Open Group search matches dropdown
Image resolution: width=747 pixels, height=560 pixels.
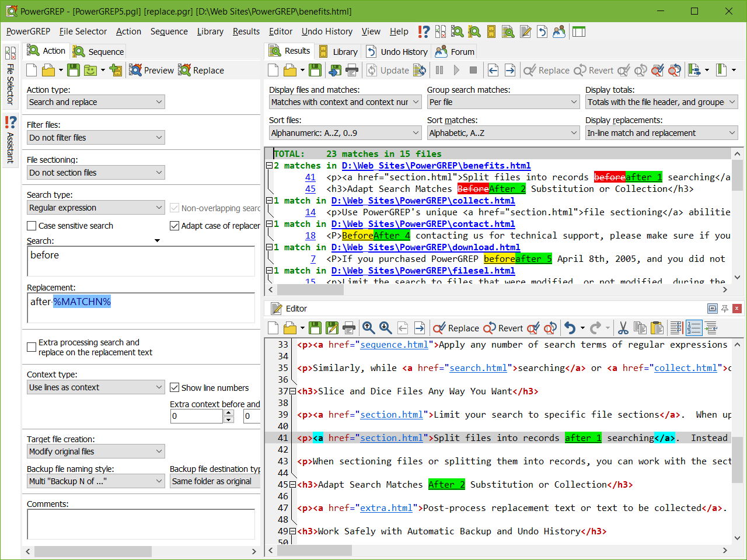pyautogui.click(x=504, y=102)
